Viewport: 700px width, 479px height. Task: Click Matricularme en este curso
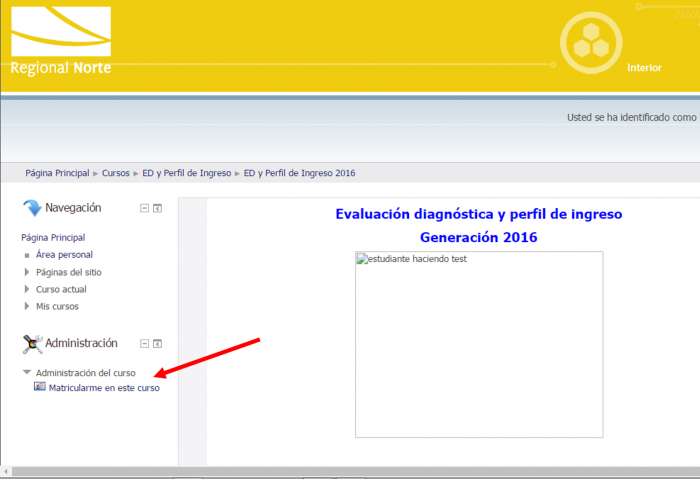(x=104, y=388)
